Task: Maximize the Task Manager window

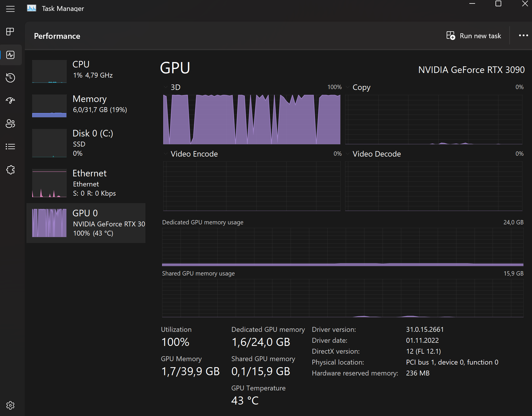Action: click(498, 3)
